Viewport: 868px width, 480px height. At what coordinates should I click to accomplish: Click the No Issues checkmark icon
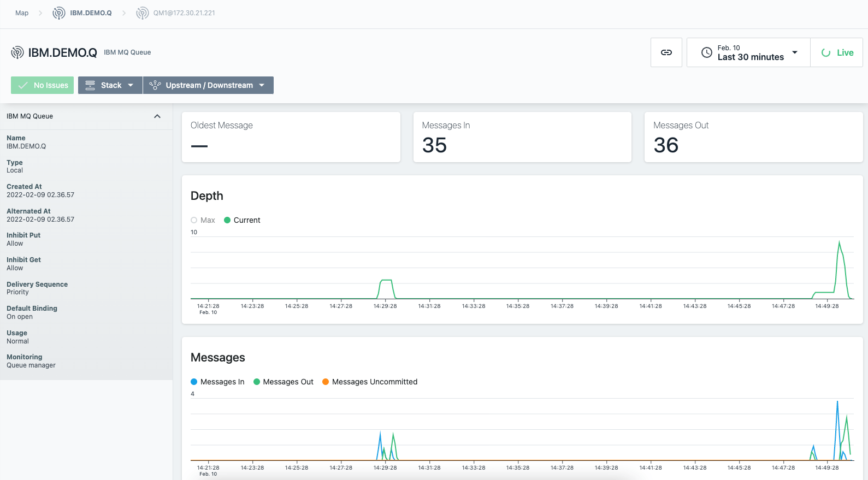pyautogui.click(x=23, y=85)
